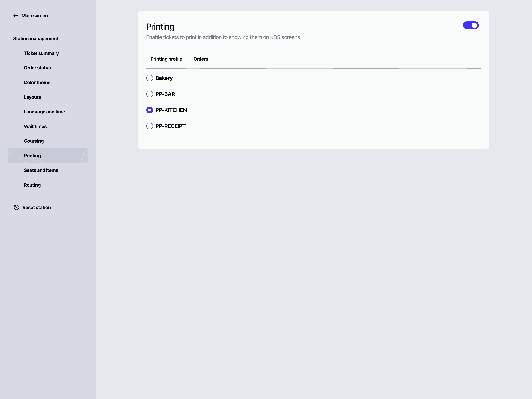Click the back arrow beside Main screen

(16, 15)
